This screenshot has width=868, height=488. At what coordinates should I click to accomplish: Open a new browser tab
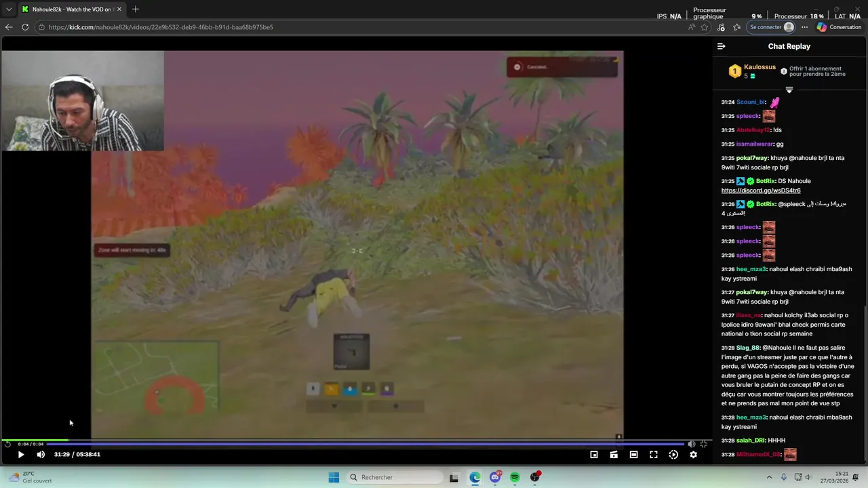click(x=136, y=9)
